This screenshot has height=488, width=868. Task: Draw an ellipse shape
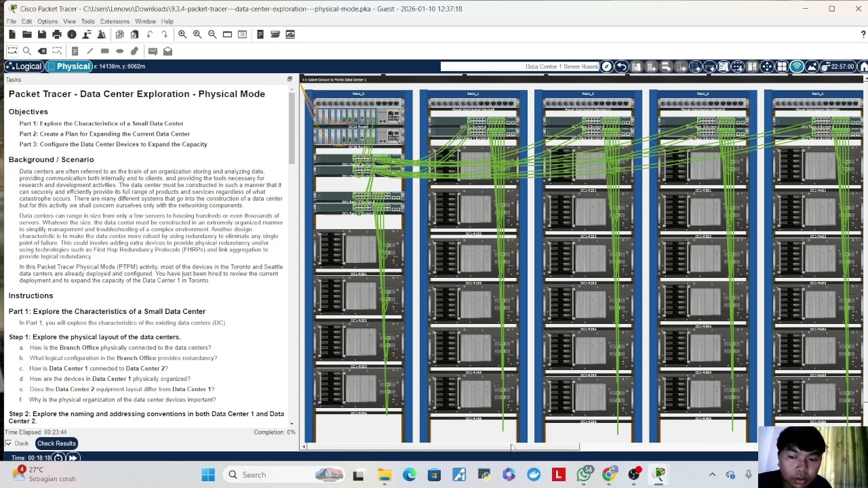pos(119,51)
